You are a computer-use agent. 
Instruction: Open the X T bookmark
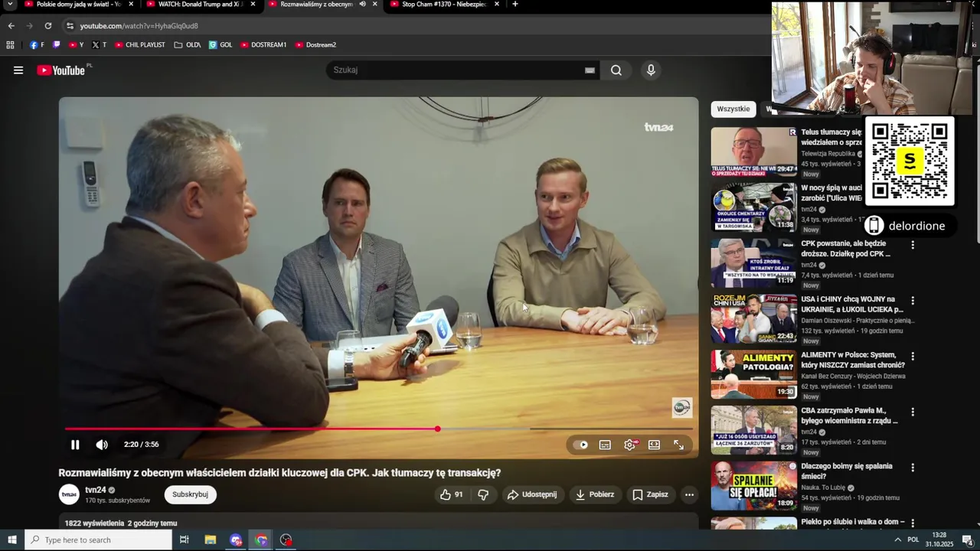point(99,45)
